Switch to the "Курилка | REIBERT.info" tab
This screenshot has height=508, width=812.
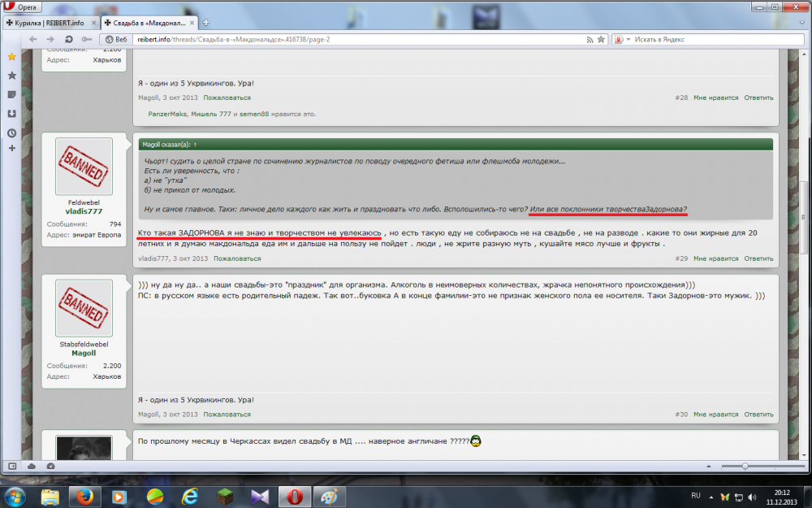pos(50,23)
